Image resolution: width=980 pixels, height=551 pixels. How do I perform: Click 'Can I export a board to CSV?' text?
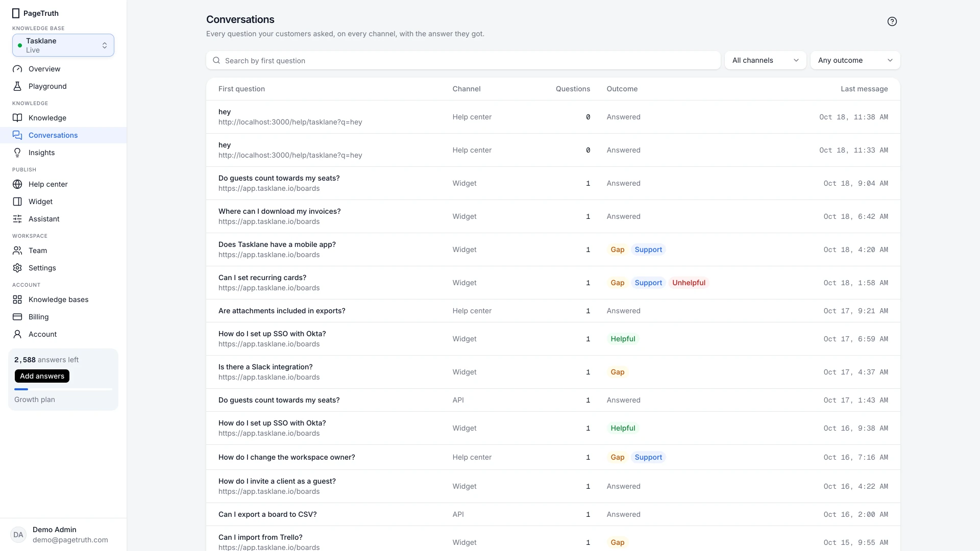tap(267, 514)
